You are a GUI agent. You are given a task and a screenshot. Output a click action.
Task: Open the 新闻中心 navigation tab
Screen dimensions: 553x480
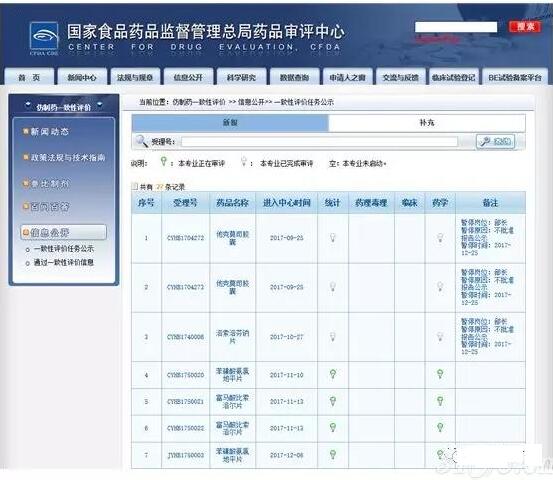pyautogui.click(x=82, y=77)
